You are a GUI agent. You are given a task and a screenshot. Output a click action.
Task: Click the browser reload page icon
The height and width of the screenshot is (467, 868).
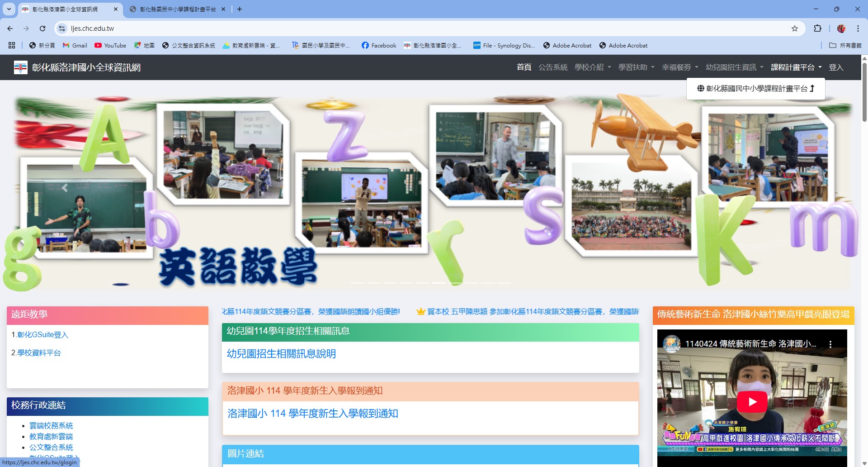coord(42,29)
